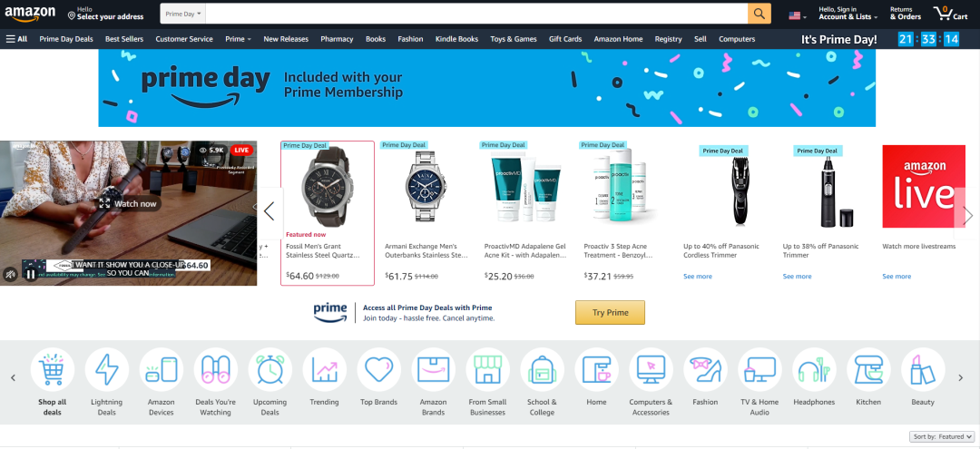980x449 pixels.
Task: Select the Kitchen mixer icon
Action: click(868, 370)
